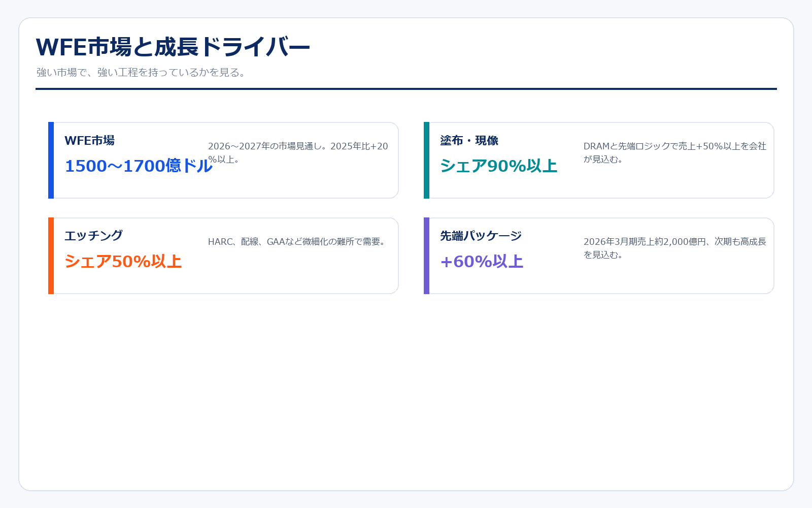Viewport: 812px width, 508px height.
Task: Click the value +60%以上
Action: point(482,262)
